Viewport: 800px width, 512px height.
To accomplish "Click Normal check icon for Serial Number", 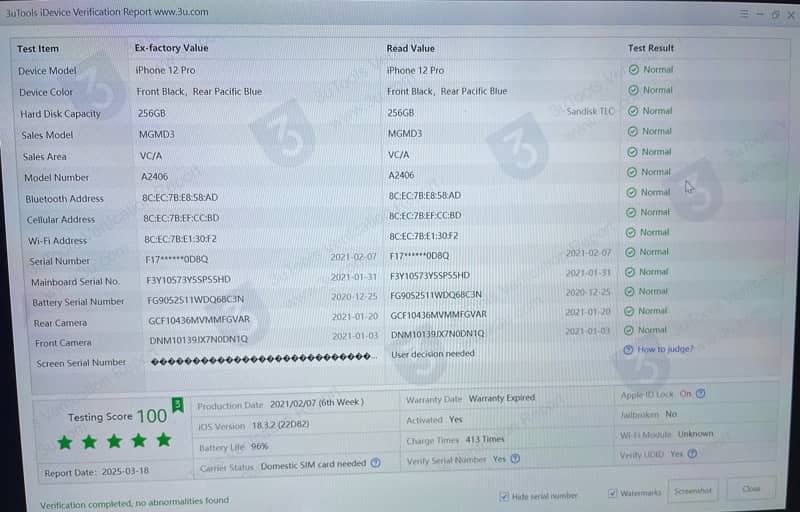I will pyautogui.click(x=631, y=252).
